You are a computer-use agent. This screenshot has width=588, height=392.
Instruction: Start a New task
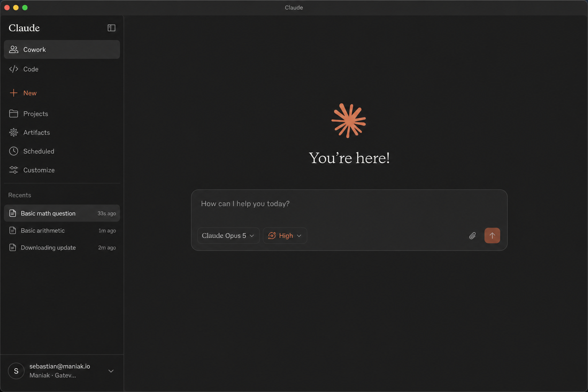pos(62,93)
